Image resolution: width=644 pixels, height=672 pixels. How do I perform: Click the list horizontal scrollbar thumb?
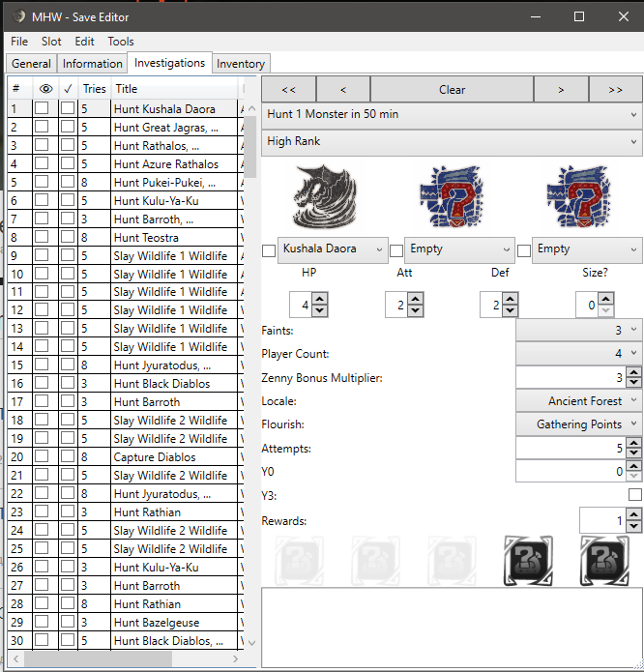point(98,658)
